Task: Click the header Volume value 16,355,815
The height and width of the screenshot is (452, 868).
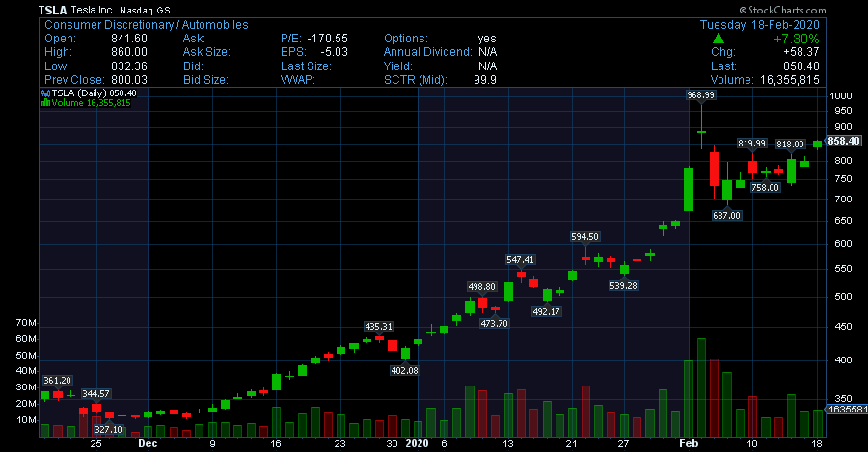Action: click(790, 80)
